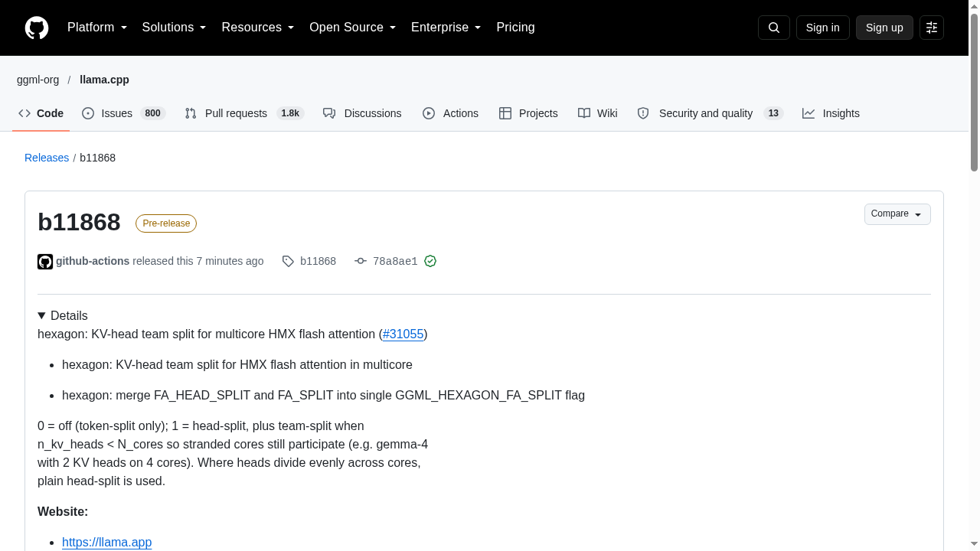Click the 'Website:' bold label
Screen dimensions: 980x551
point(63,511)
